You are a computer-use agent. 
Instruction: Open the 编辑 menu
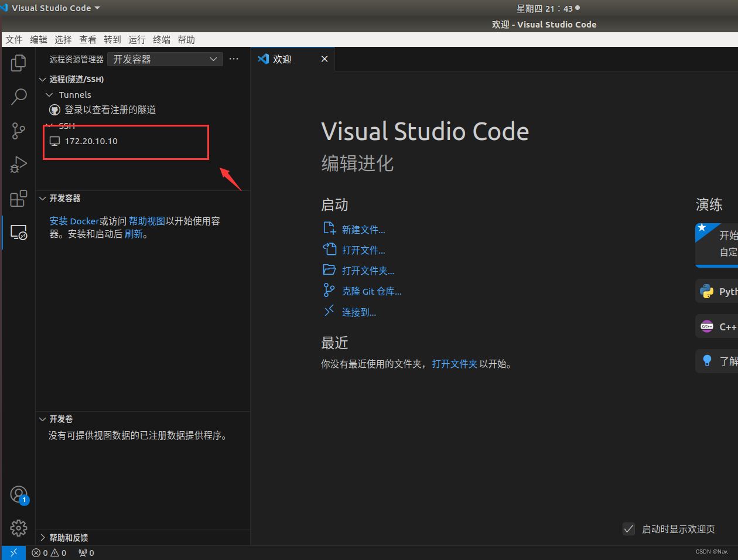click(x=39, y=40)
